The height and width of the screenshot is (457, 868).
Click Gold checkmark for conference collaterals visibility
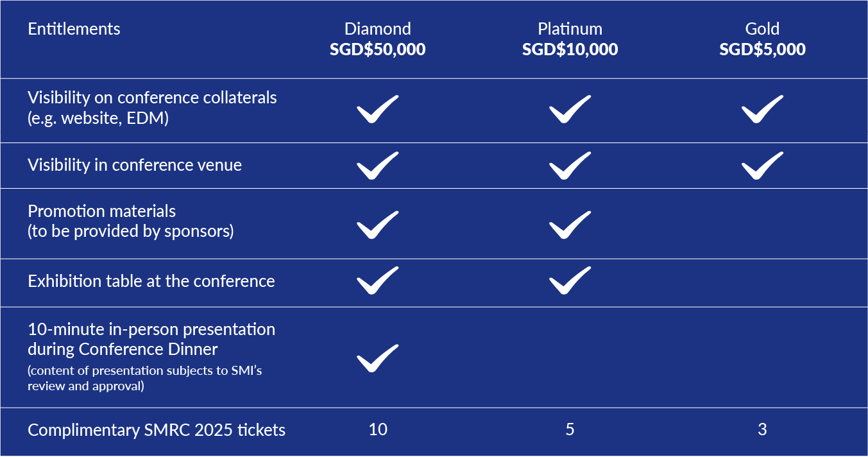(762, 109)
